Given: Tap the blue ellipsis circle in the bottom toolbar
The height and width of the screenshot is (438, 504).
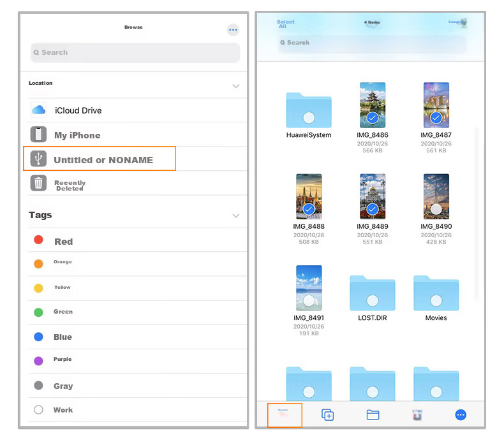Looking at the screenshot, I should pos(461,414).
